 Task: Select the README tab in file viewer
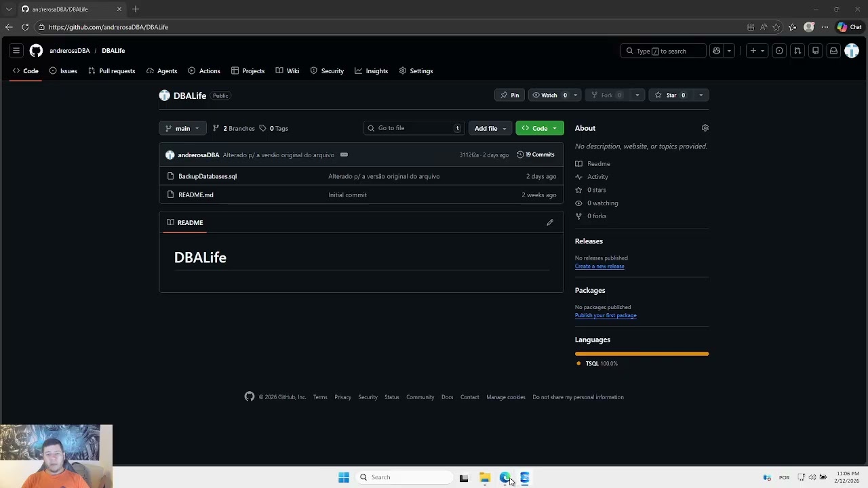184,222
